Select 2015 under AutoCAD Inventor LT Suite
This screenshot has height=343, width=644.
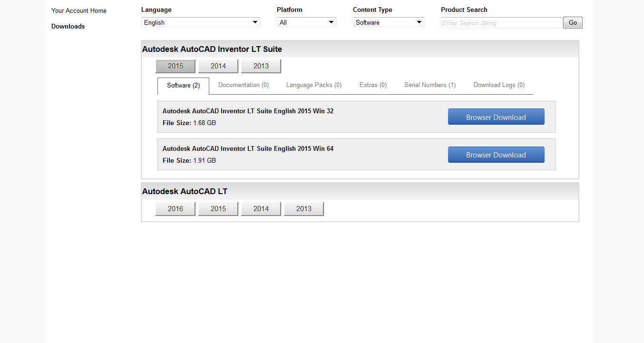[176, 66]
